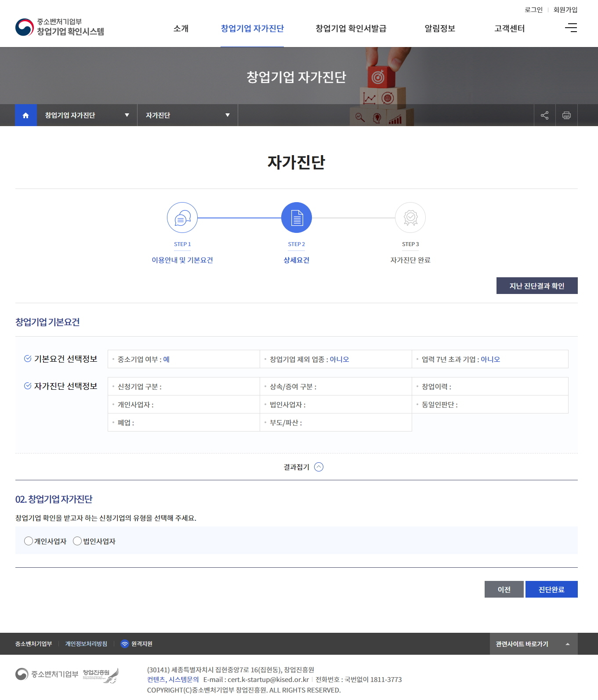This screenshot has height=700, width=598.
Task: Click the 02. 창업기업 자가진단 heading
Action: pyautogui.click(x=54, y=499)
